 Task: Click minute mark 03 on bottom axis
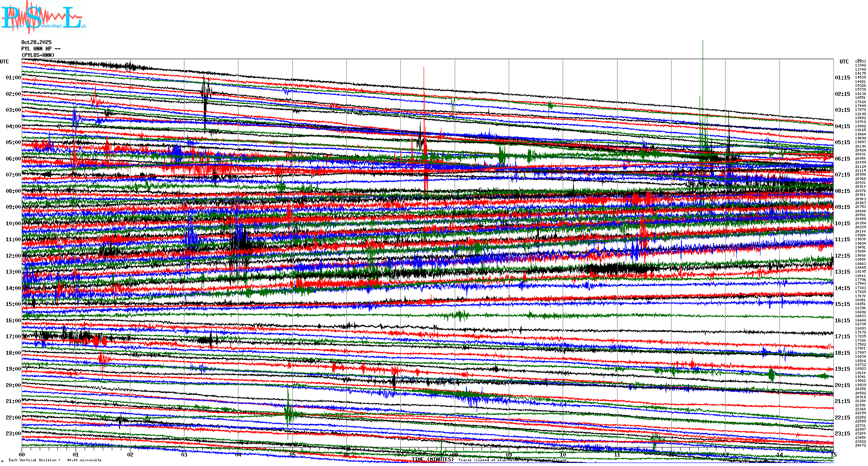click(x=184, y=454)
